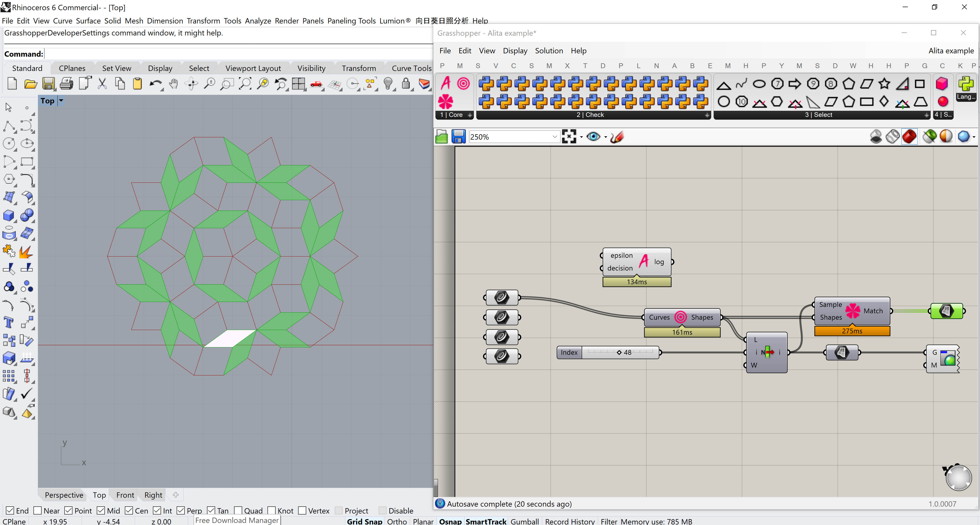Select the Polyline tool in sidebar
This screenshot has height=525, width=980.
9,126
